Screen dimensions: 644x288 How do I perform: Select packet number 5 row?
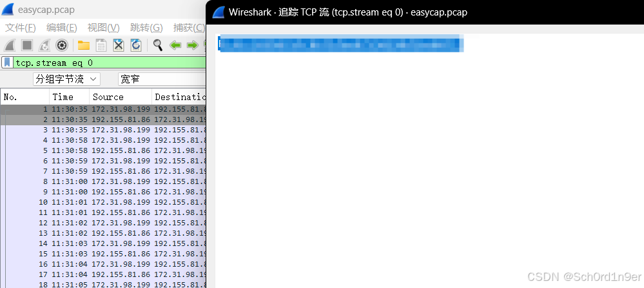point(103,150)
